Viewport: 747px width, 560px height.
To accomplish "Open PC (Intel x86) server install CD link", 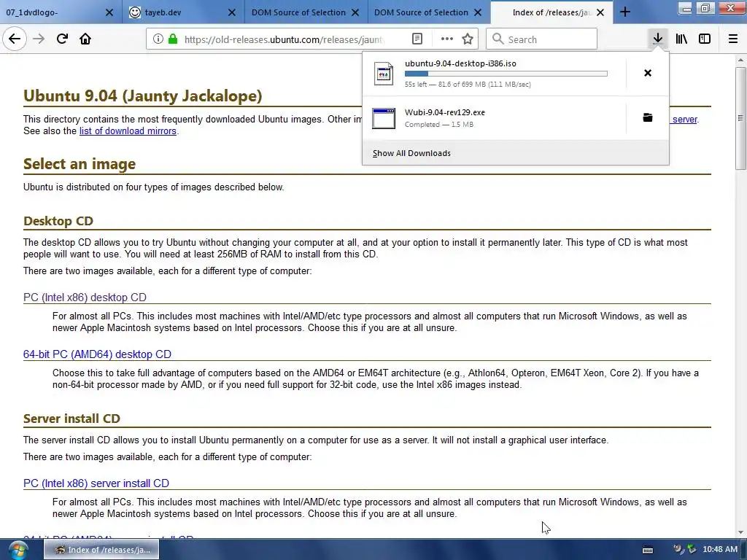I will pyautogui.click(x=96, y=483).
